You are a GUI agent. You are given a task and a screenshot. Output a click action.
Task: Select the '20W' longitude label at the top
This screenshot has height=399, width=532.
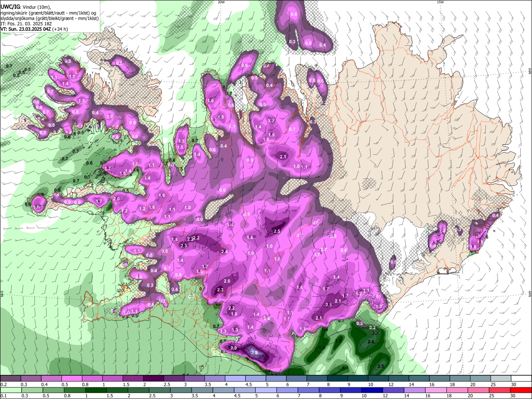(221, 2)
